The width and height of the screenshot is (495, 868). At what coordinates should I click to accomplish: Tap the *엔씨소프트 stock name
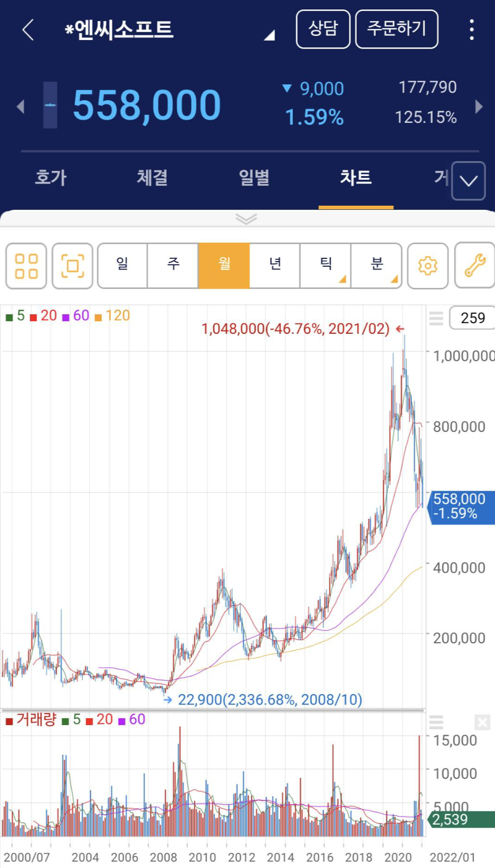pos(119,30)
